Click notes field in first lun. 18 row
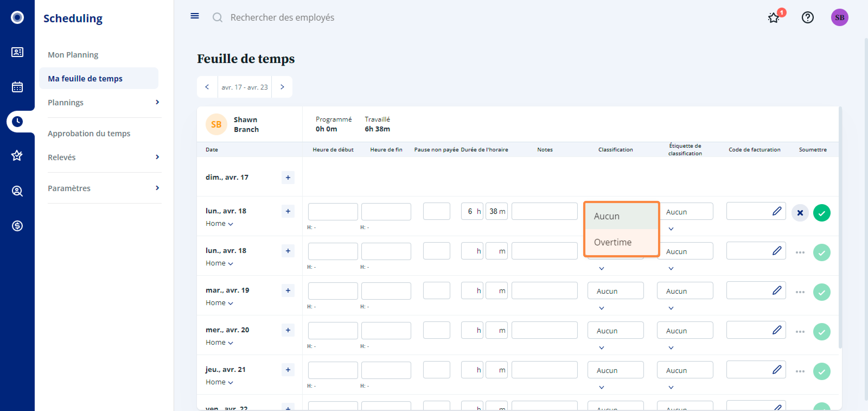The height and width of the screenshot is (411, 868). coord(544,211)
